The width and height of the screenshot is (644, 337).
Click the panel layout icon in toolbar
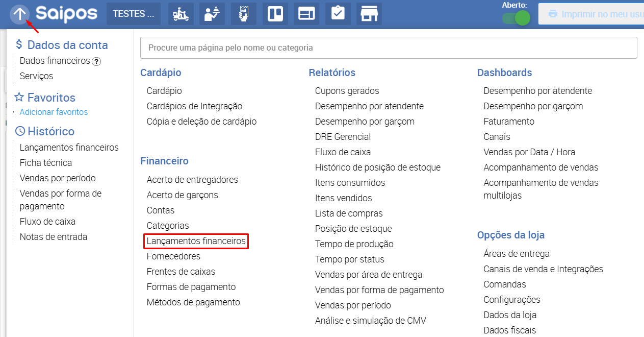click(x=306, y=14)
